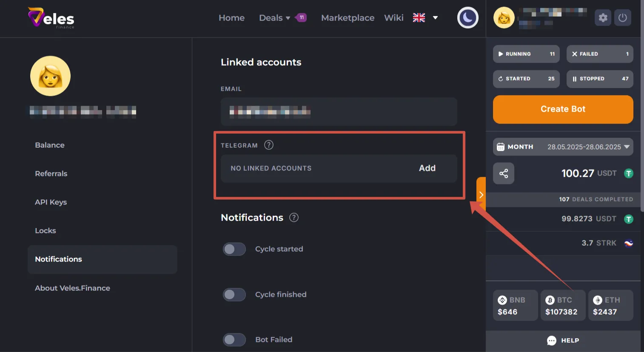This screenshot has height=352, width=644.
Task: Open the Notifications question mark tooltip
Action: point(294,217)
